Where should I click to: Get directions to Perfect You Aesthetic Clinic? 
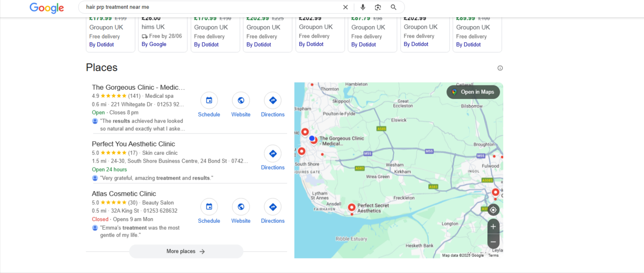[273, 158]
